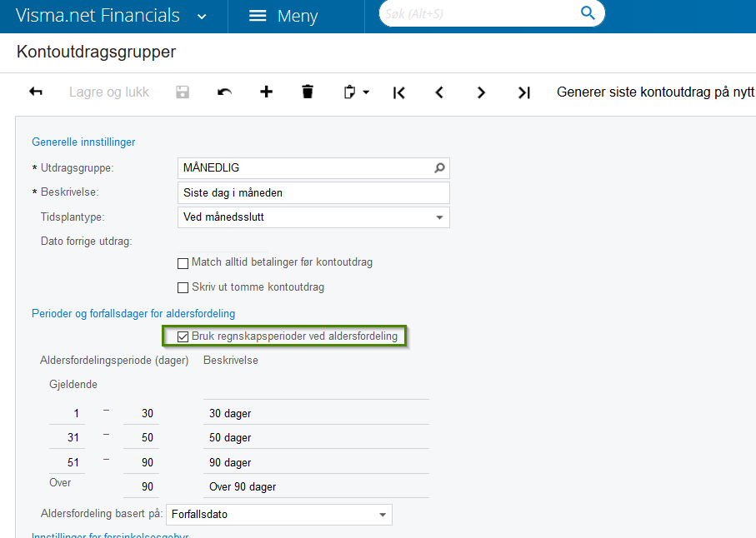Uncheck Bruk regnskapsperioder ved aldersfordeling
Image resolution: width=756 pixels, height=538 pixels.
183,337
